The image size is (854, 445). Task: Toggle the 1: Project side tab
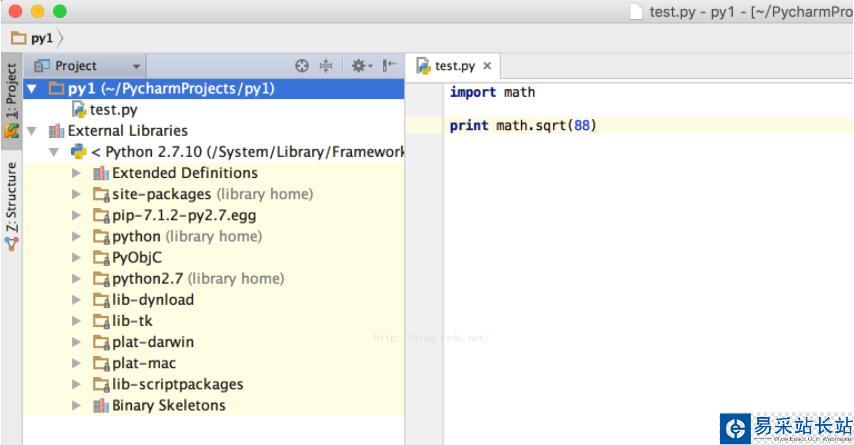pyautogui.click(x=11, y=90)
